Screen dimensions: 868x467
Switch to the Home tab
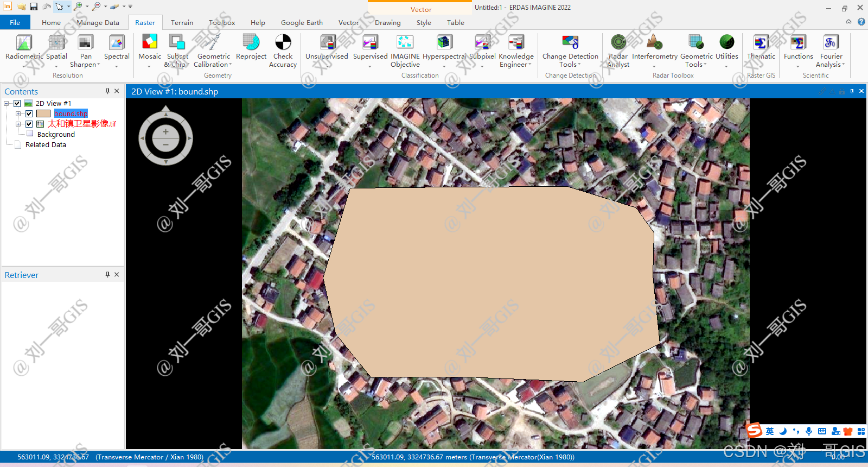tap(51, 22)
